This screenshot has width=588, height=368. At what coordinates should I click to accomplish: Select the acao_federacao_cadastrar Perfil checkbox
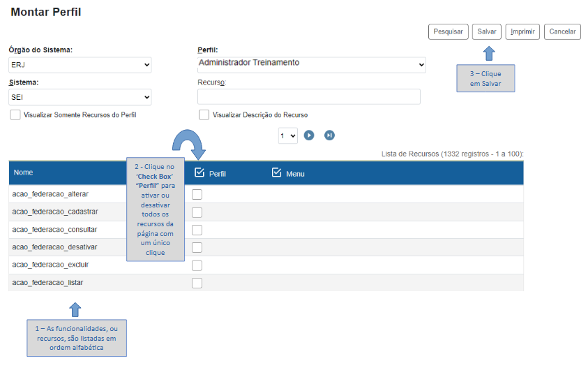[x=197, y=212]
